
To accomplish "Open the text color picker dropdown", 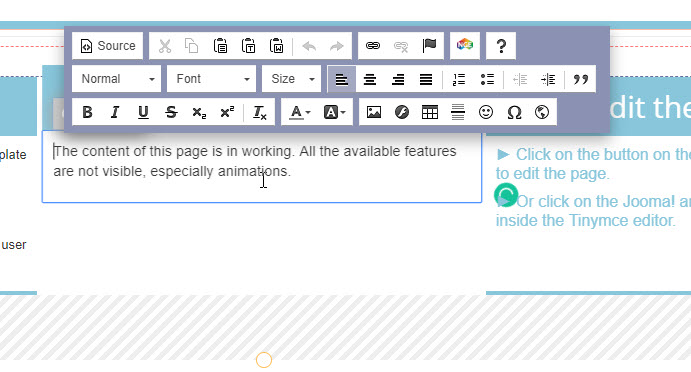I will pyautogui.click(x=300, y=112).
